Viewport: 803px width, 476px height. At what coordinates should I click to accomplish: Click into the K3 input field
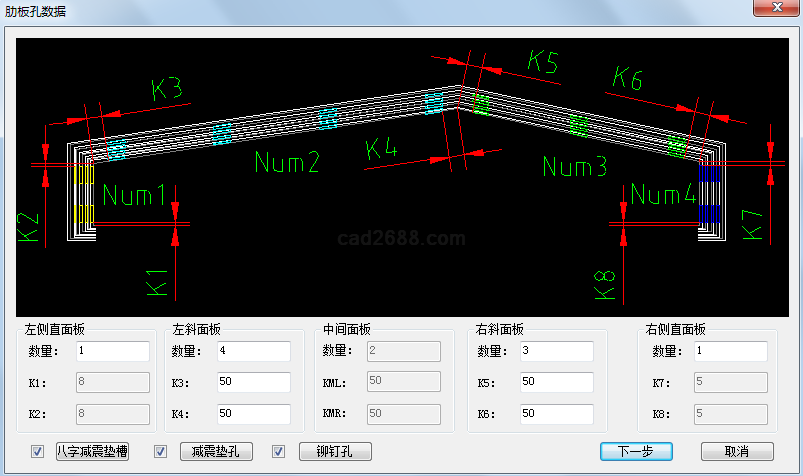point(253,382)
